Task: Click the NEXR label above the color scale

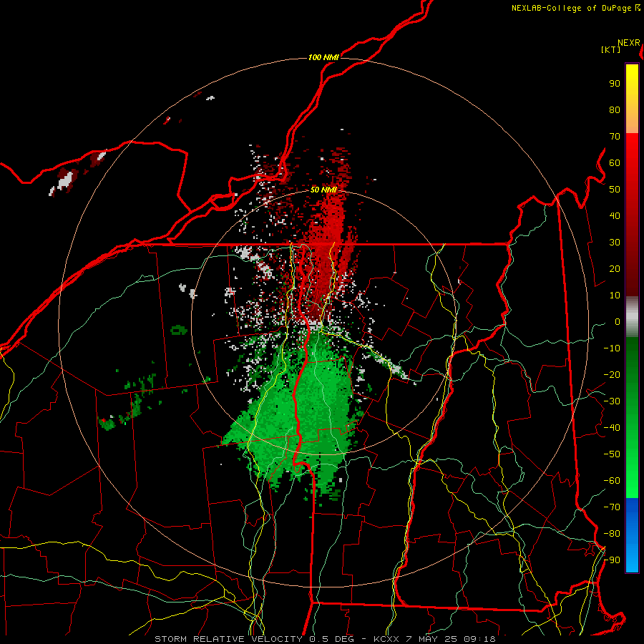Action: click(x=629, y=43)
